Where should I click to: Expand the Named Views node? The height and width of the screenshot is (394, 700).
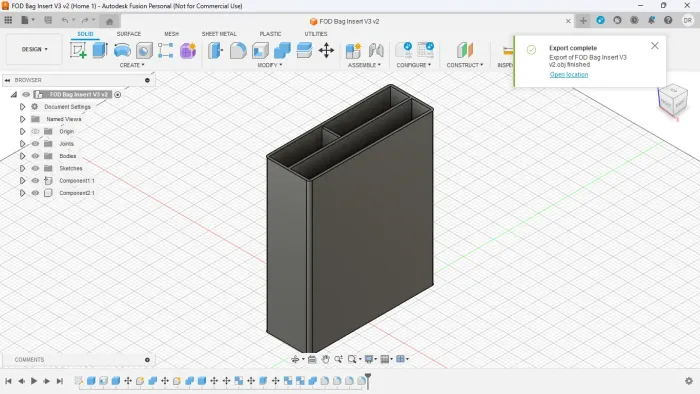pyautogui.click(x=22, y=119)
